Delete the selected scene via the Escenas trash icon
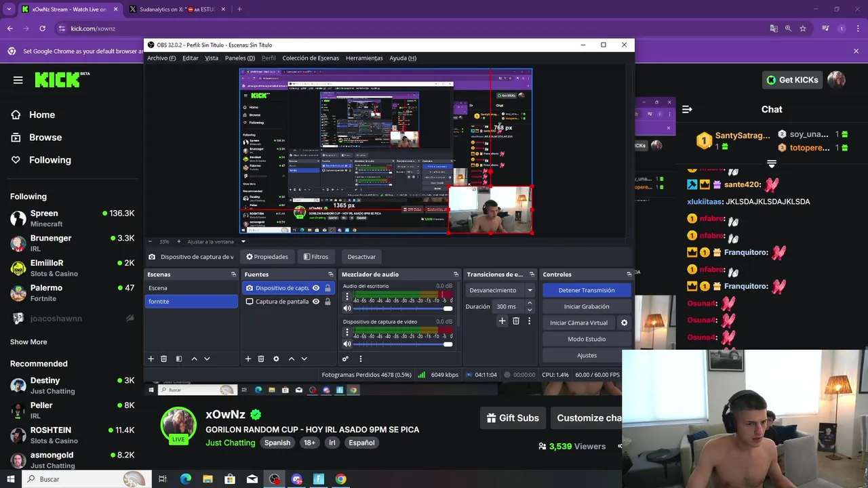Screen dimensions: 868x488 coord(163,359)
